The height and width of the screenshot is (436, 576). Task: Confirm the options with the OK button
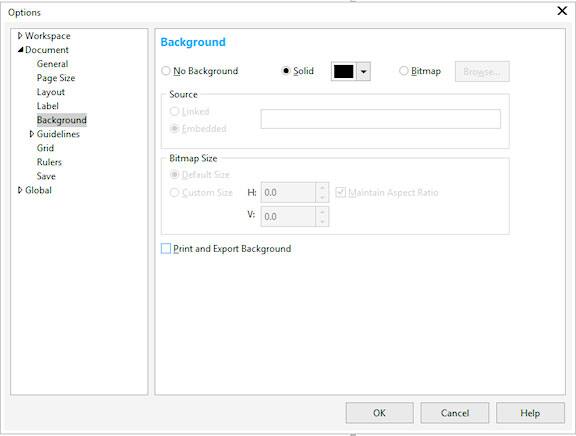point(379,413)
